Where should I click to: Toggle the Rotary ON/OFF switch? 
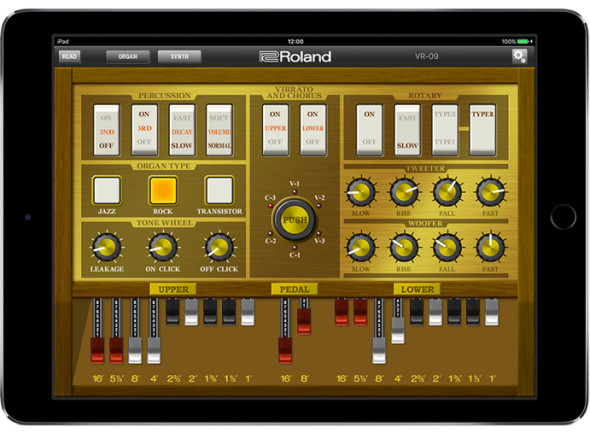(x=370, y=130)
